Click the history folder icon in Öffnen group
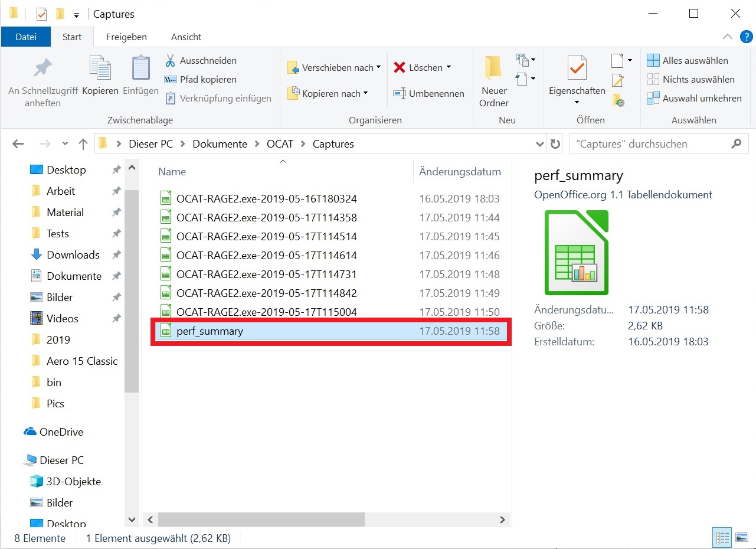Image resolution: width=756 pixels, height=549 pixels. pyautogui.click(x=618, y=100)
